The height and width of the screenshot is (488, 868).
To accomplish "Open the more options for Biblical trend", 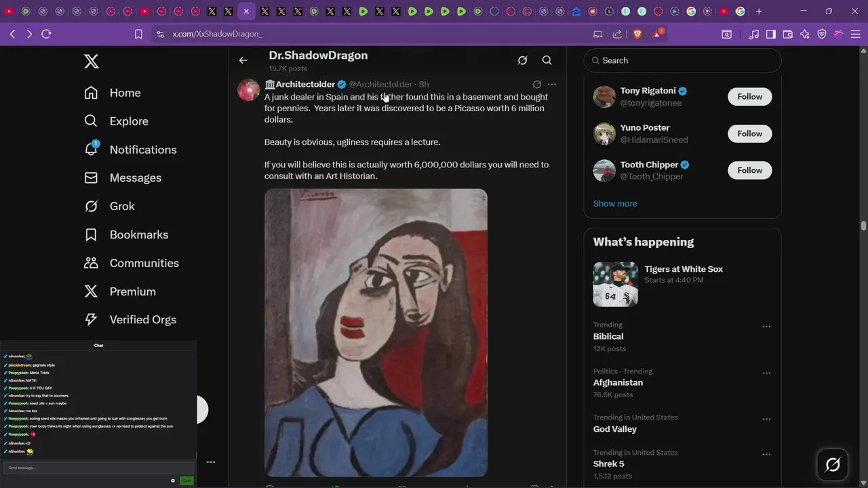I will [766, 327].
